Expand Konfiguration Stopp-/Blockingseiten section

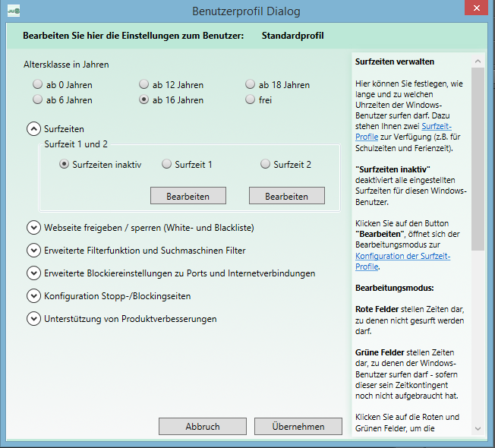tap(33, 295)
